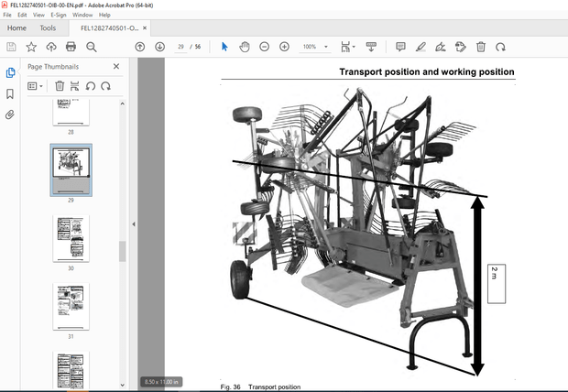Open the Sign document tool
Viewport: 568px width, 392px height.
click(441, 47)
